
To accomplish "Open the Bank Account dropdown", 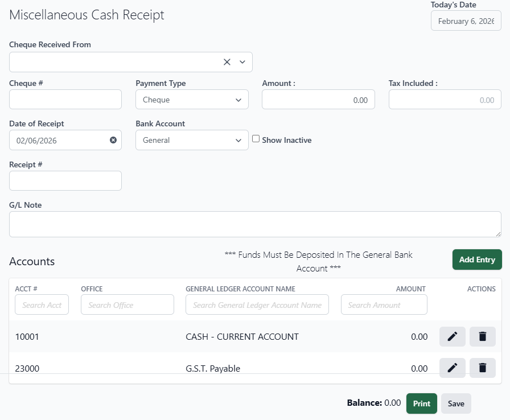I will click(192, 140).
